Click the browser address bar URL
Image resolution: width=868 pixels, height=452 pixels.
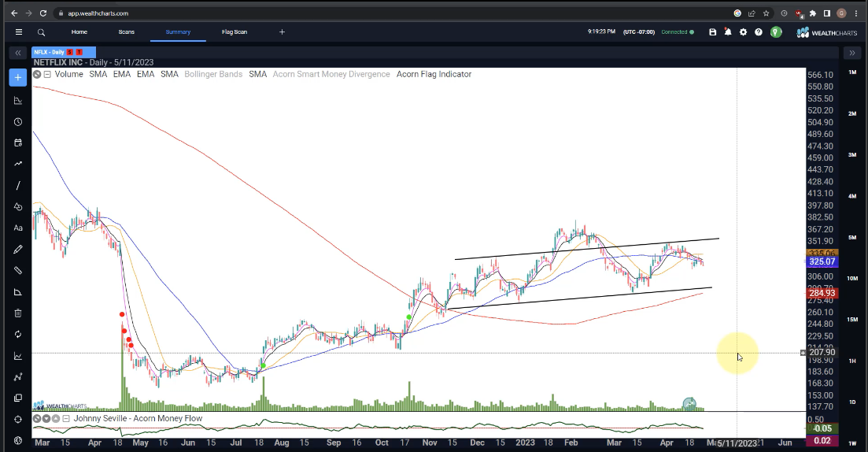[x=98, y=13]
